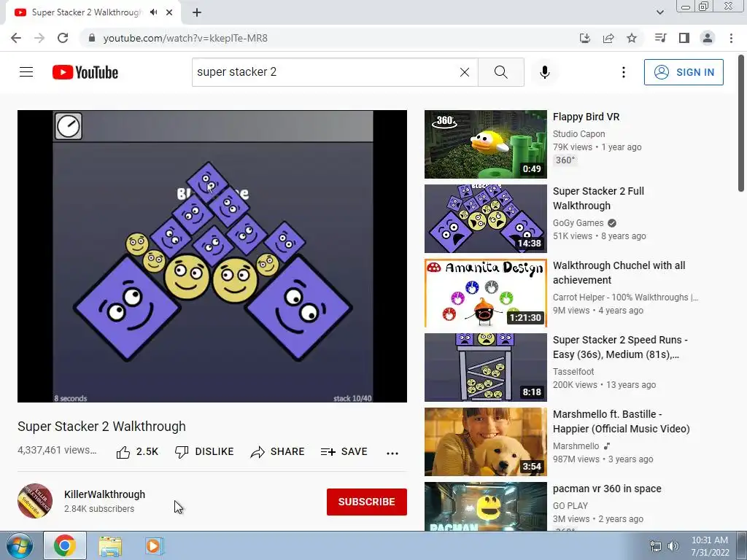Start voice search with microphone icon
The image size is (747, 560).
[544, 72]
